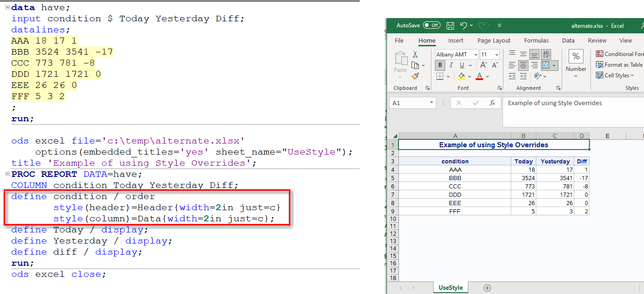This screenshot has height=294, width=644.
Task: Cut selection with the scissors icon
Action: (415, 55)
